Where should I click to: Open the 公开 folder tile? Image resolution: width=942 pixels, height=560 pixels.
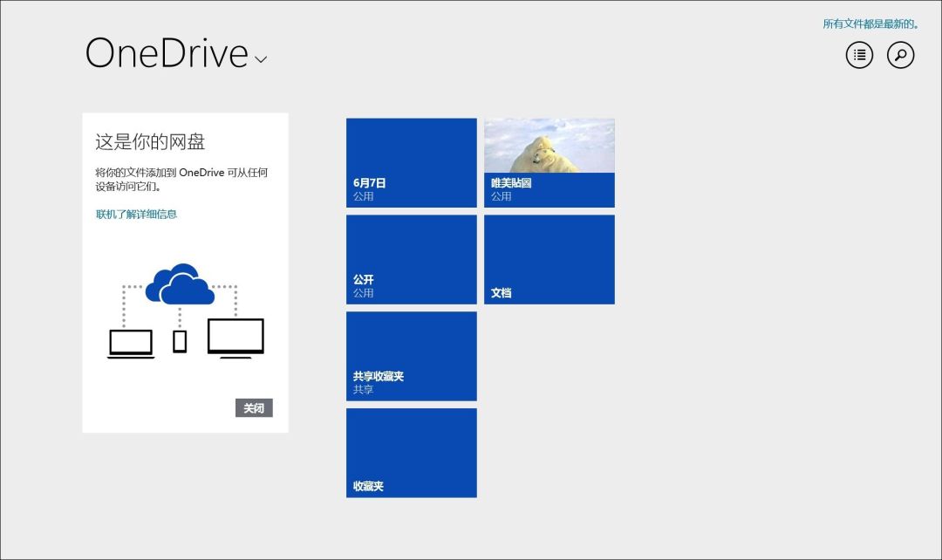pyautogui.click(x=412, y=260)
